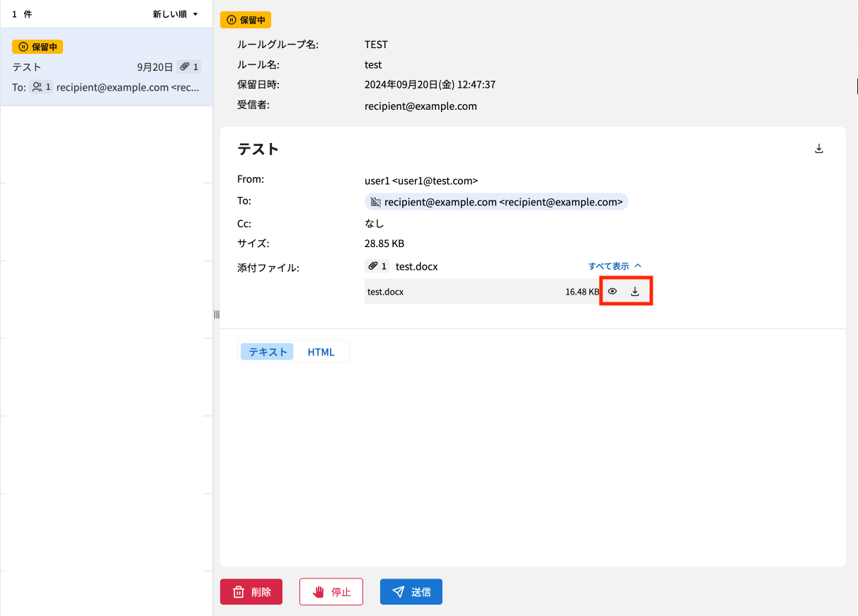Viewport: 858px width, 616px height.
Task: Preview test.docx with the eye icon
Action: [x=612, y=291]
